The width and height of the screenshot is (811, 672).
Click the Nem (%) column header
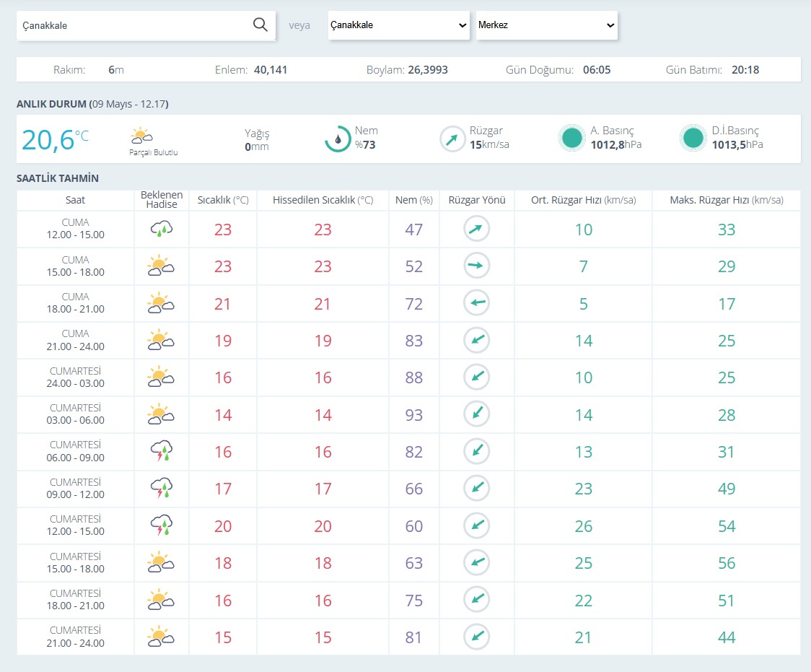[413, 200]
